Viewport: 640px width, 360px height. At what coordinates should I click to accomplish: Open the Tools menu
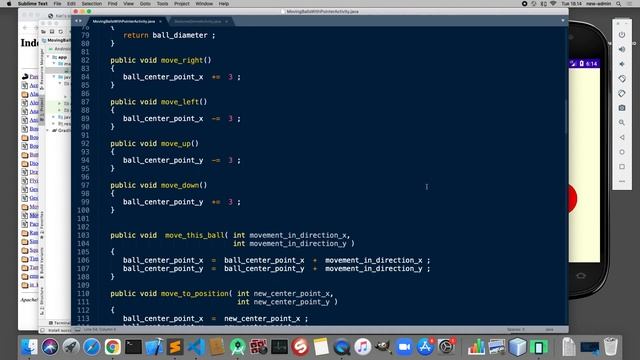[162, 4]
